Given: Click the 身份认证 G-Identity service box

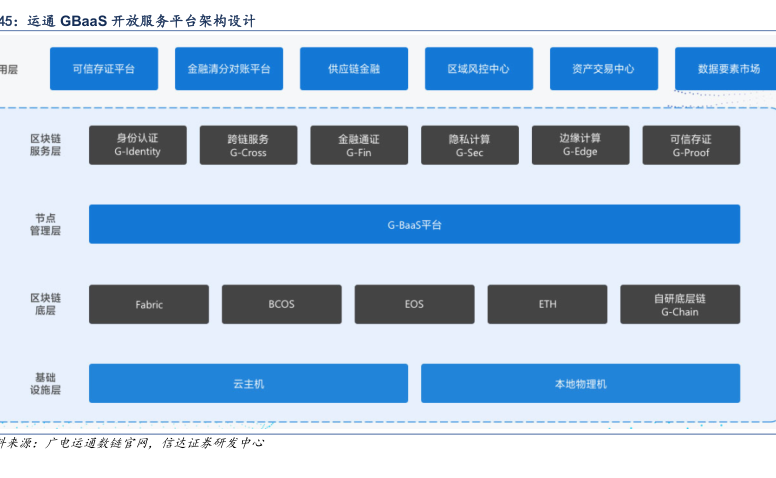Looking at the screenshot, I should point(138,145).
